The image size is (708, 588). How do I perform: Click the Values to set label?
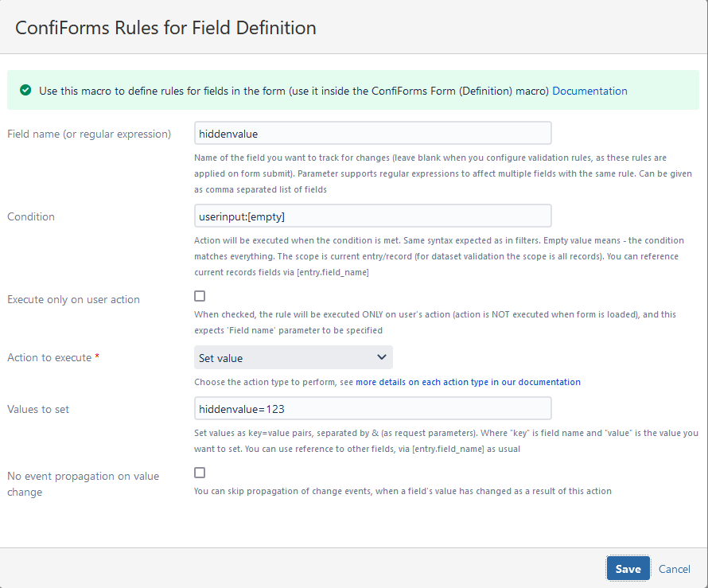(38, 409)
